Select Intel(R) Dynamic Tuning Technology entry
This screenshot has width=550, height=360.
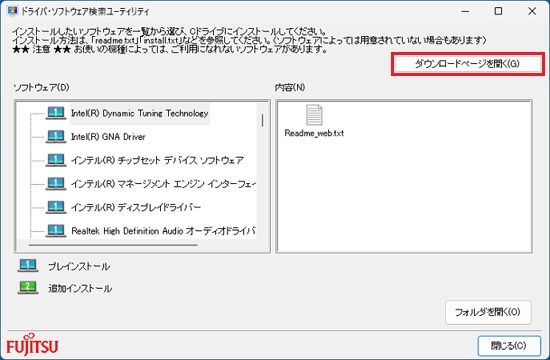pyautogui.click(x=140, y=113)
